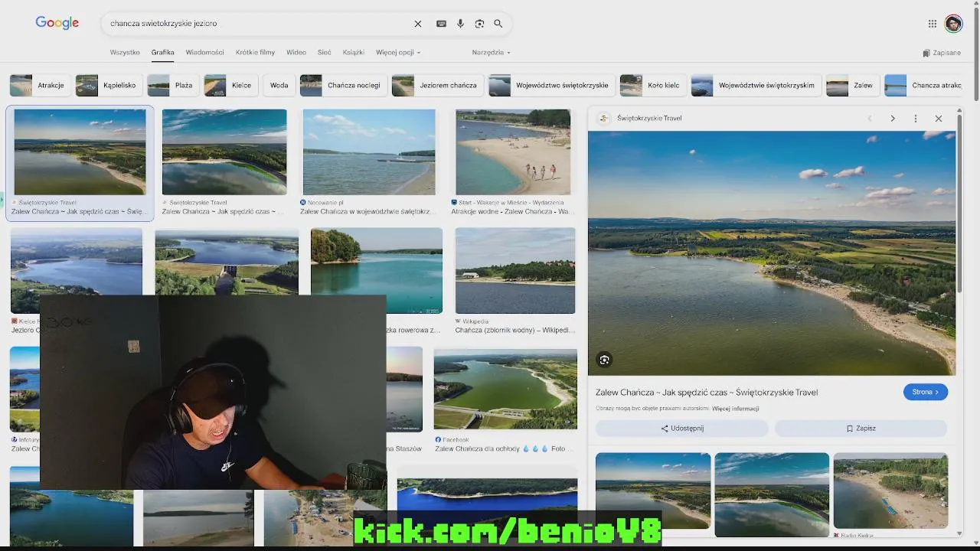Apply the Zalew filter chip
This screenshot has height=551, width=980.
coord(852,85)
